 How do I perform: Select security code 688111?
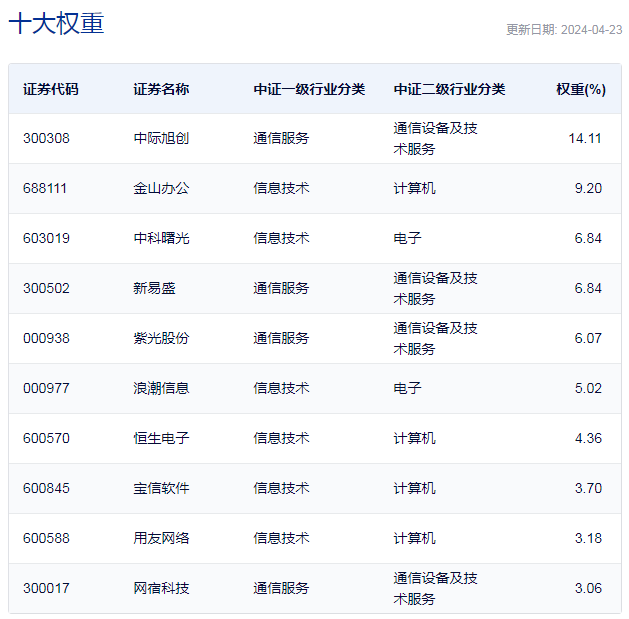[x=45, y=188]
